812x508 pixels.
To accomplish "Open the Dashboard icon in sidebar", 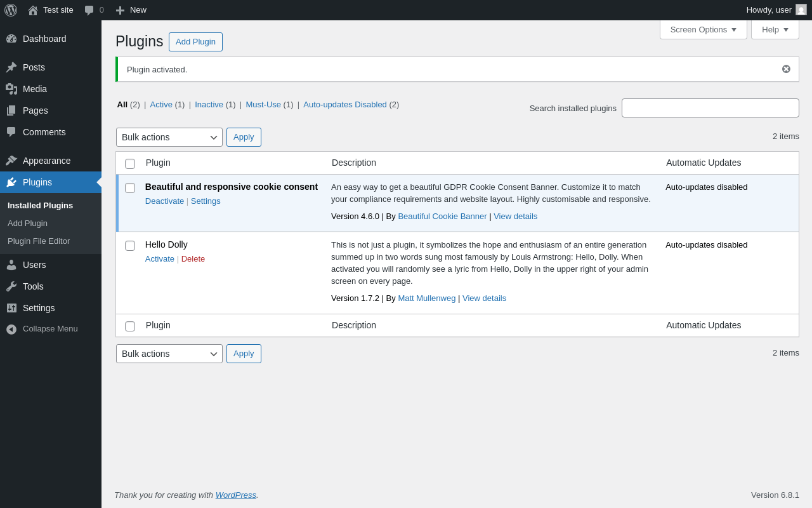I will point(11,39).
